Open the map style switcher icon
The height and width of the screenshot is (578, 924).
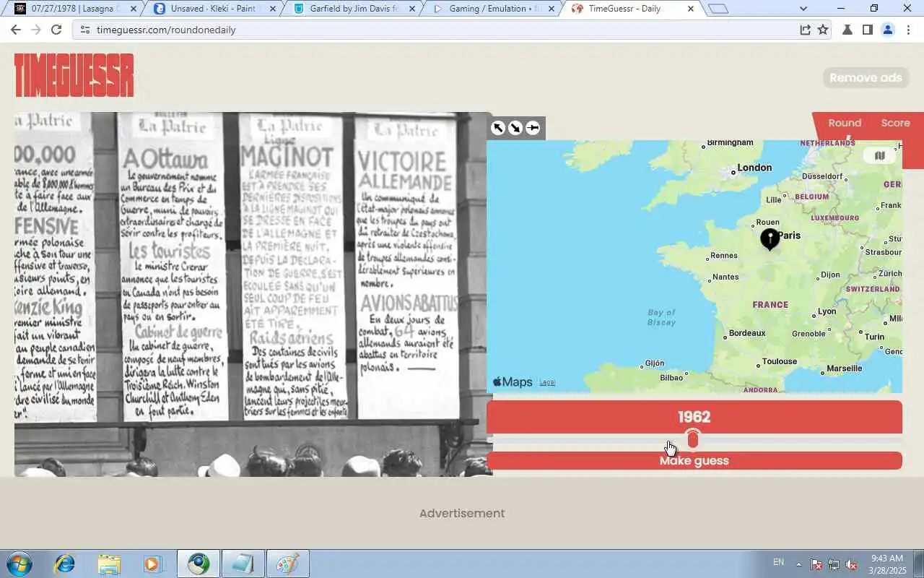point(879,155)
